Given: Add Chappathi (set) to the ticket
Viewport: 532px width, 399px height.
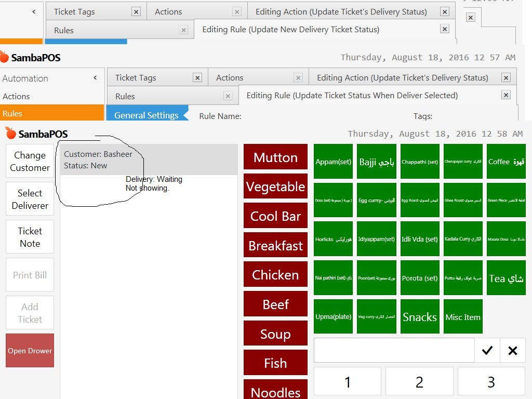Looking at the screenshot, I should pyautogui.click(x=420, y=162).
